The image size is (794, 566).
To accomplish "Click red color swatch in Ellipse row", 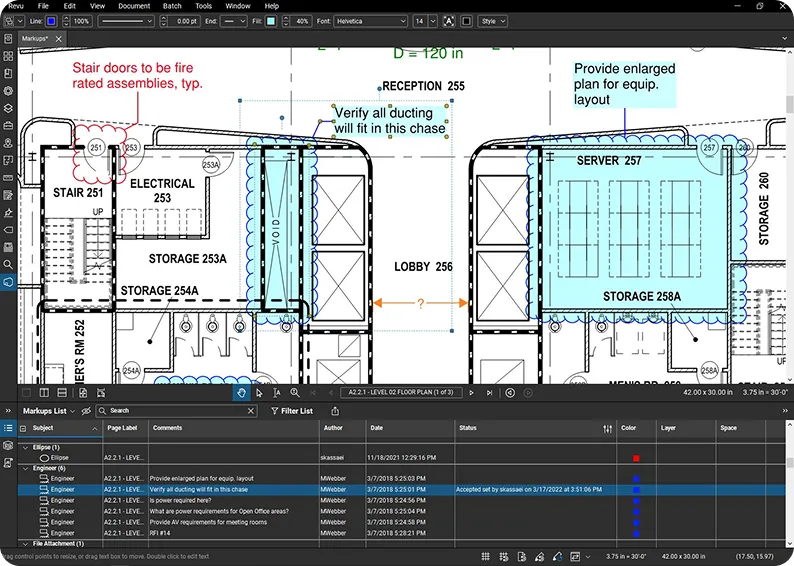I will click(x=636, y=458).
